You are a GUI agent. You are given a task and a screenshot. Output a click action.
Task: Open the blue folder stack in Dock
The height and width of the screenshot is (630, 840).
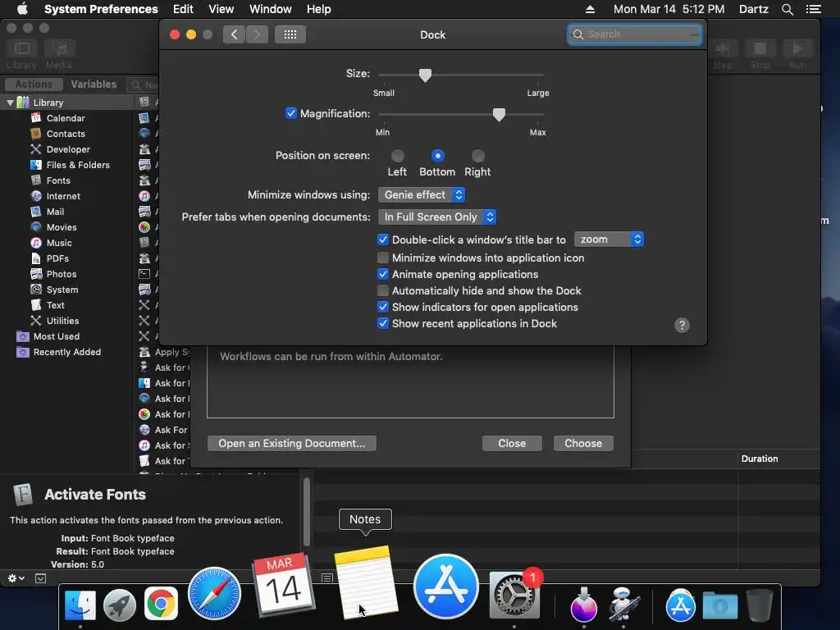(720, 605)
